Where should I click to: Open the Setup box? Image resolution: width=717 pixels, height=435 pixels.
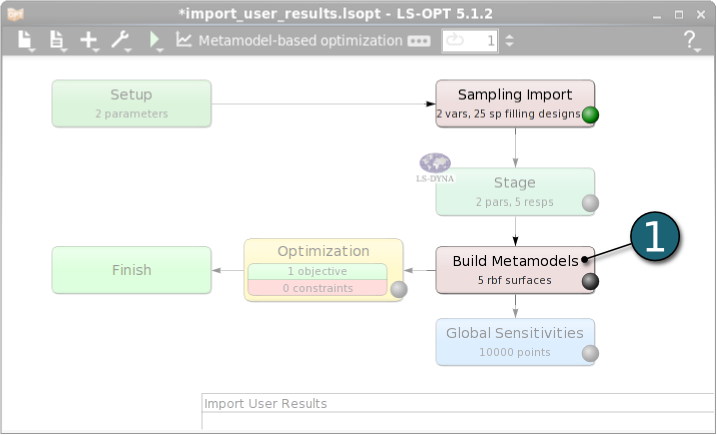(x=132, y=103)
